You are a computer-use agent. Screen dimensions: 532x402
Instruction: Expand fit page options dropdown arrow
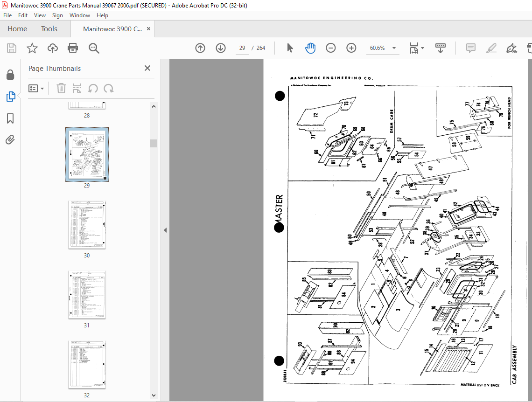click(423, 48)
